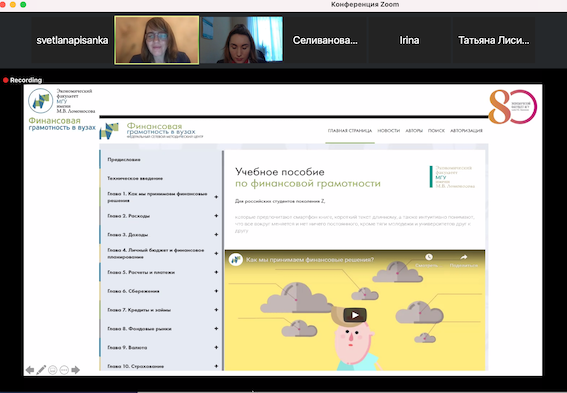Open the ГЛАВНАЯ СТРАНИЦА menu item
The height and width of the screenshot is (393, 567).
coord(350,131)
